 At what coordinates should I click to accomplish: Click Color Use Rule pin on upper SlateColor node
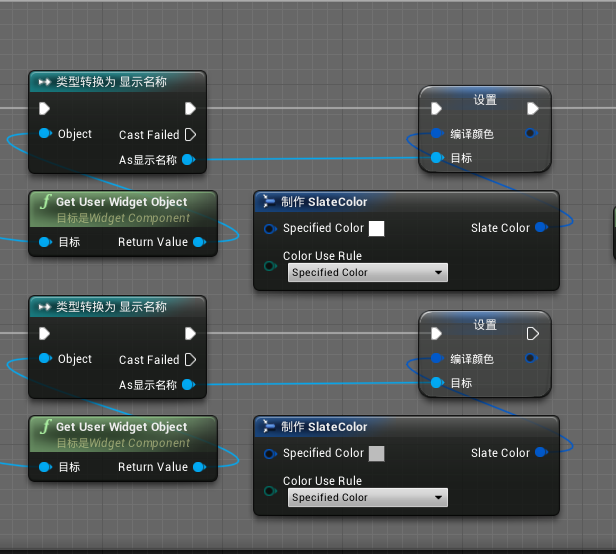(x=270, y=266)
